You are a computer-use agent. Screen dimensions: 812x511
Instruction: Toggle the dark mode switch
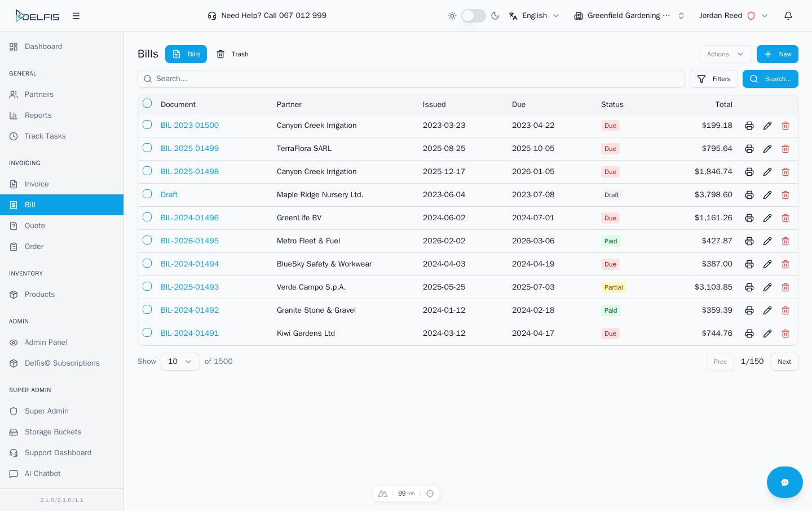[474, 16]
